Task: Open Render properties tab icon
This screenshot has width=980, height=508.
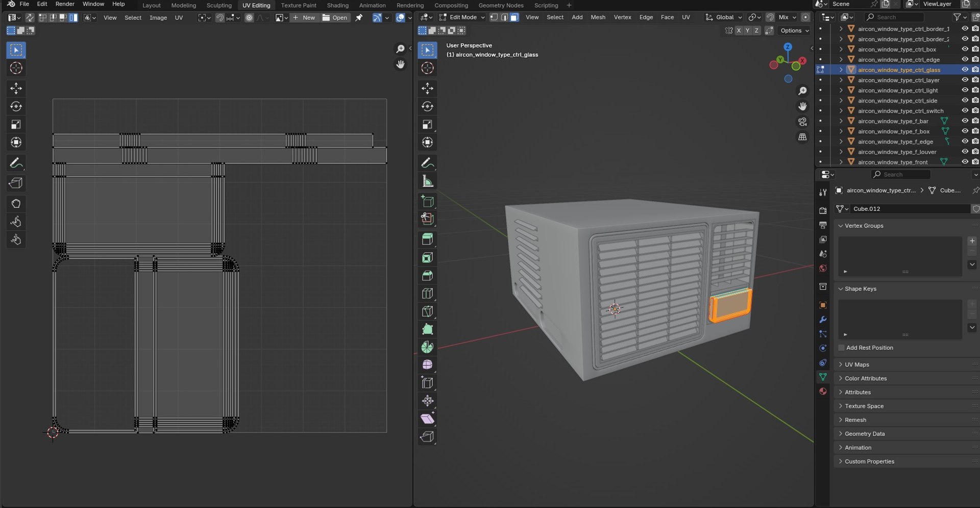Action: [823, 210]
